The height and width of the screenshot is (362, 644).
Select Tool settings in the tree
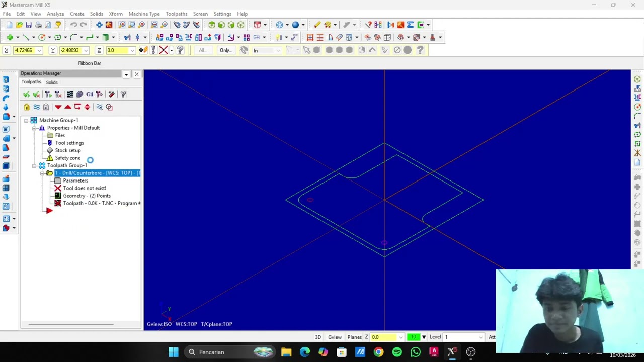(69, 143)
